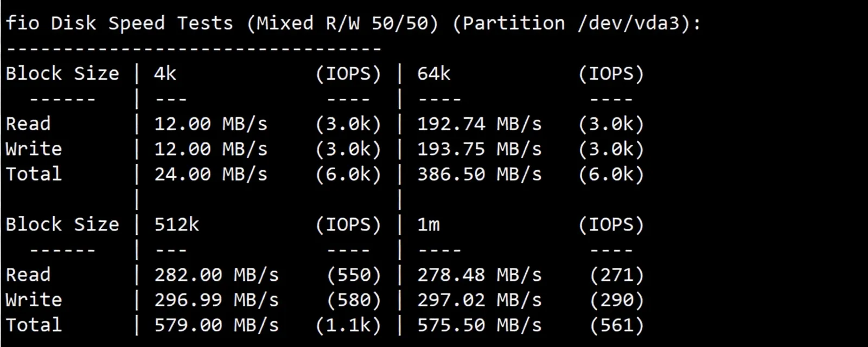
Task: Click the (290) IOPS write value
Action: [x=617, y=300]
